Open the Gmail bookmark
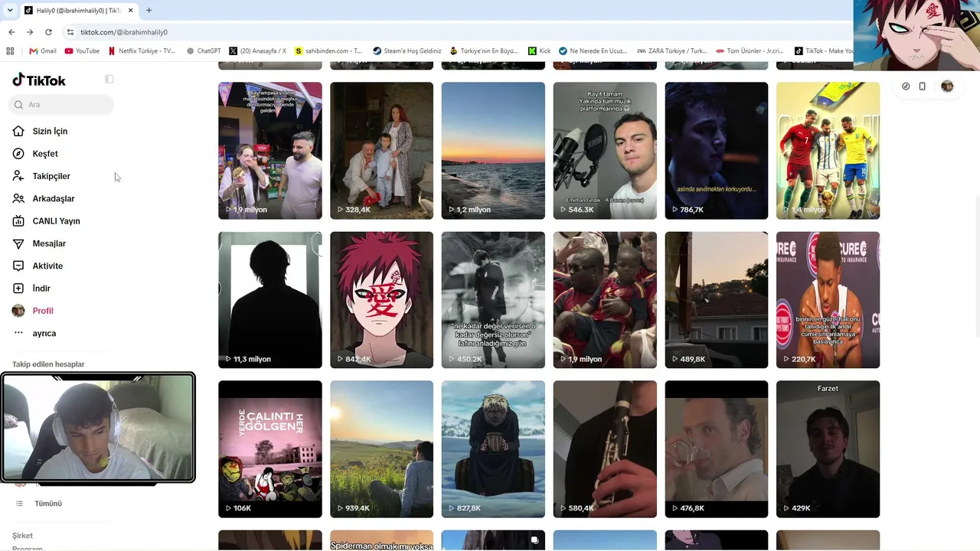The image size is (980, 551). tap(42, 51)
